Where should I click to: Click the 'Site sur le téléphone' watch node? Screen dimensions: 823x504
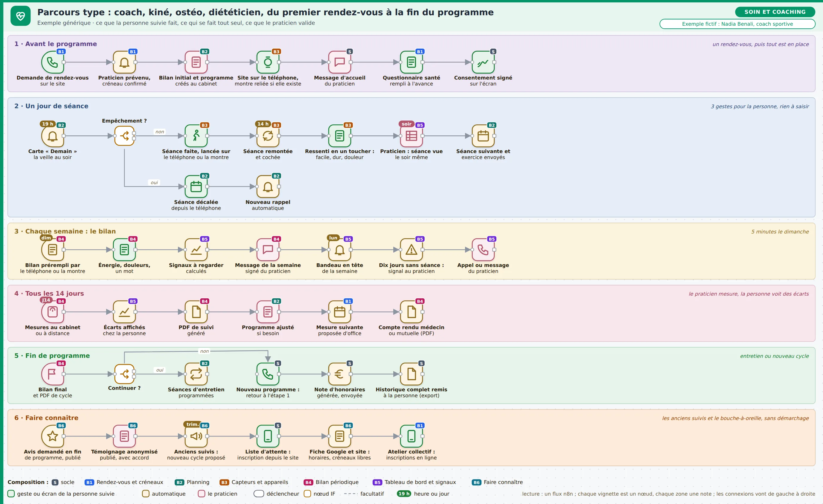pos(268,62)
